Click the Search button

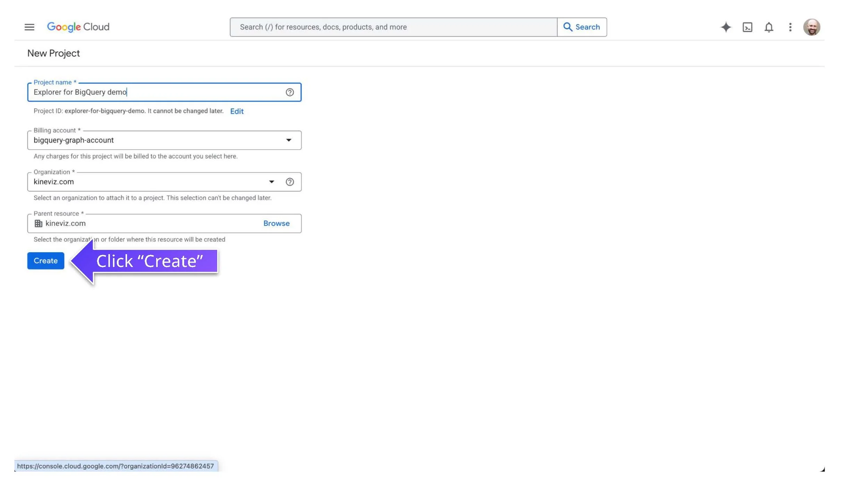(582, 27)
